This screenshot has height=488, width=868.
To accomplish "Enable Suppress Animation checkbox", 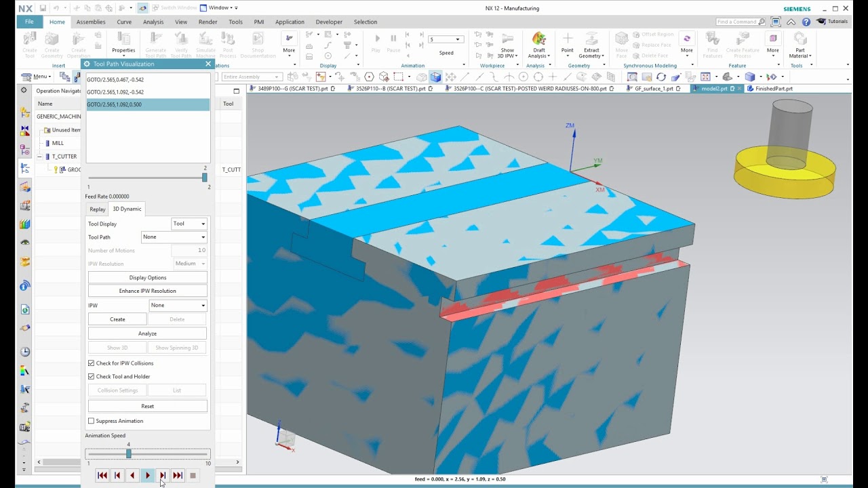I will (x=92, y=421).
